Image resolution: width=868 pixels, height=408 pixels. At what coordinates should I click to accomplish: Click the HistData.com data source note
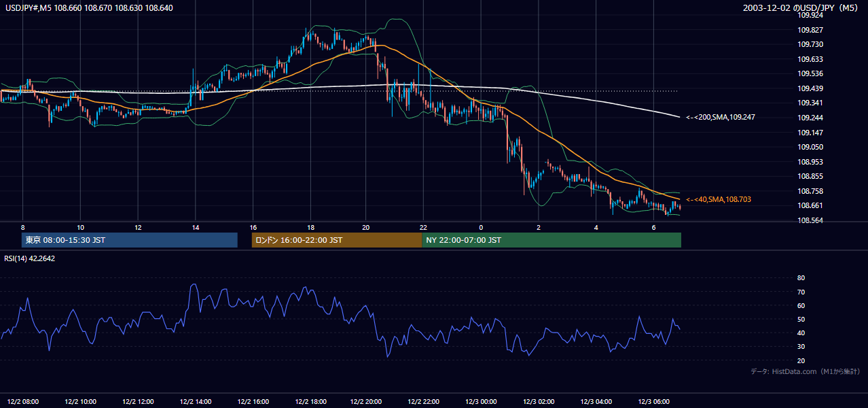click(x=806, y=371)
